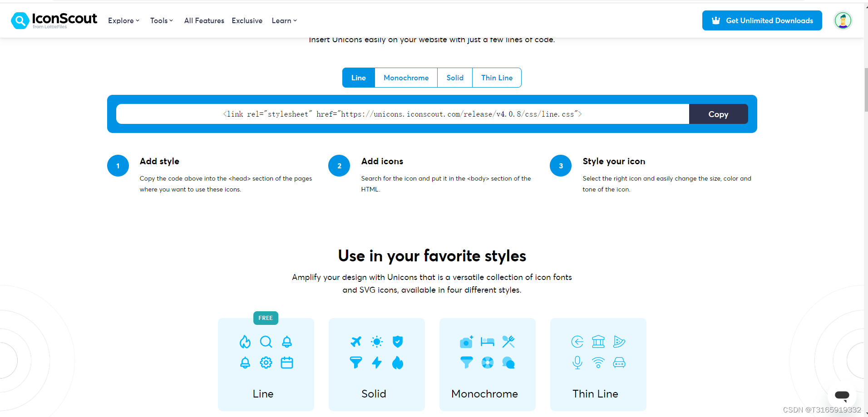Open the Monochrome style card label

[x=484, y=394]
